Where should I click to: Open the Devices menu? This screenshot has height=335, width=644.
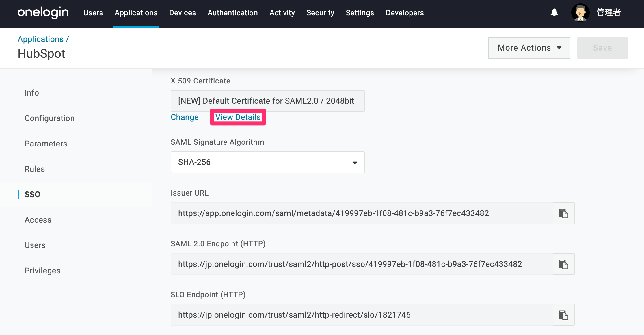(x=183, y=13)
